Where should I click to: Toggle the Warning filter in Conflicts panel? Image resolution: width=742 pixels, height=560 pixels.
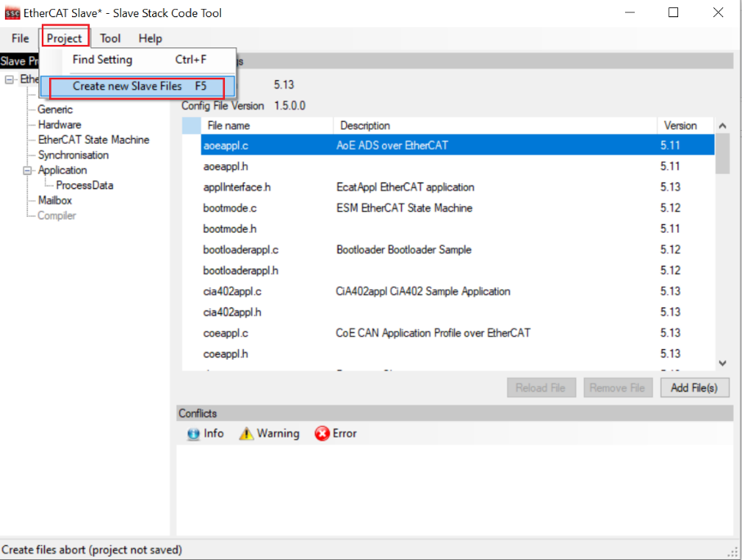click(269, 434)
